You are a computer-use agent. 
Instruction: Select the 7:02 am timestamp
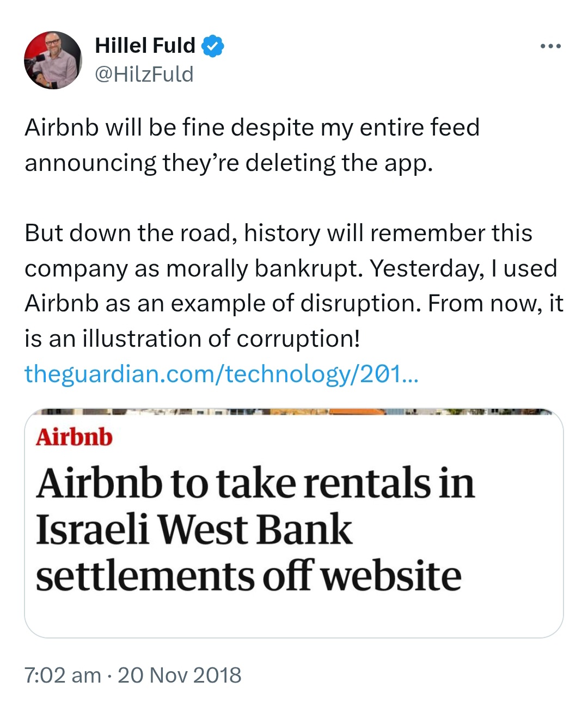point(63,676)
